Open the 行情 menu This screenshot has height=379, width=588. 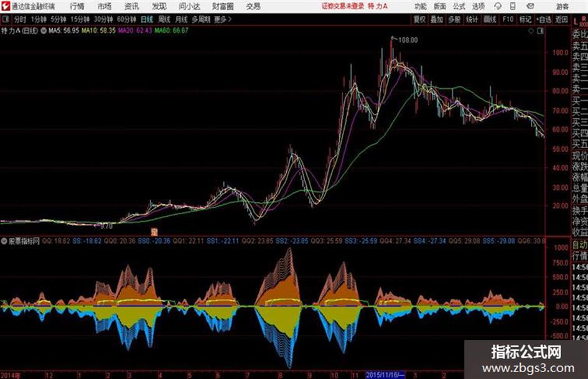(77, 6)
